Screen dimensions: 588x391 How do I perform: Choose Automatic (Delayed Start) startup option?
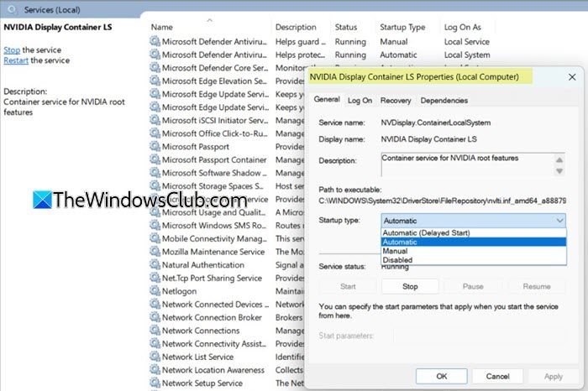pos(473,232)
